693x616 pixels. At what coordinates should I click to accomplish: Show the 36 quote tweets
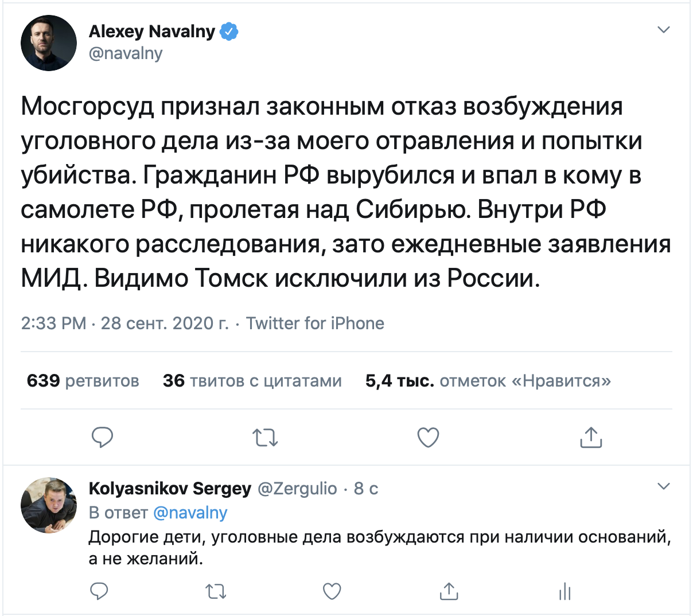coord(252,381)
